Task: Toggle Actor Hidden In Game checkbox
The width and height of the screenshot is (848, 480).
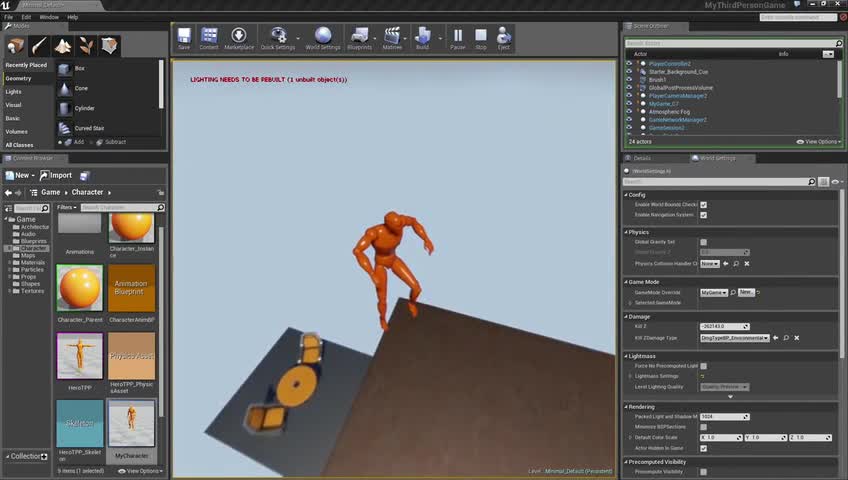Action: pos(704,448)
